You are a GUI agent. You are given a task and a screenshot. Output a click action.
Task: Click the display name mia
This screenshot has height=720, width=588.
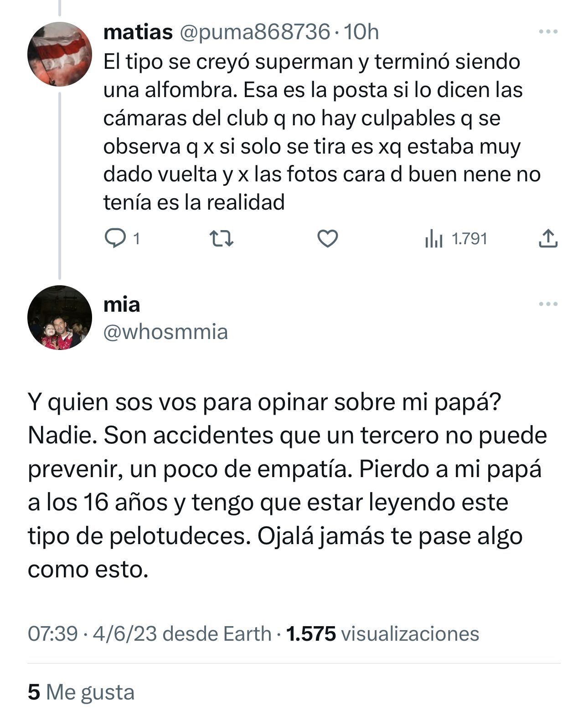tap(122, 305)
